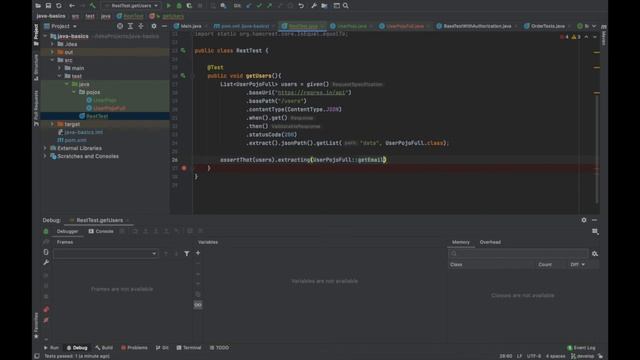Select Scratches and Consoles node
This screenshot has height=360, width=640.
pyautogui.click(x=88, y=156)
